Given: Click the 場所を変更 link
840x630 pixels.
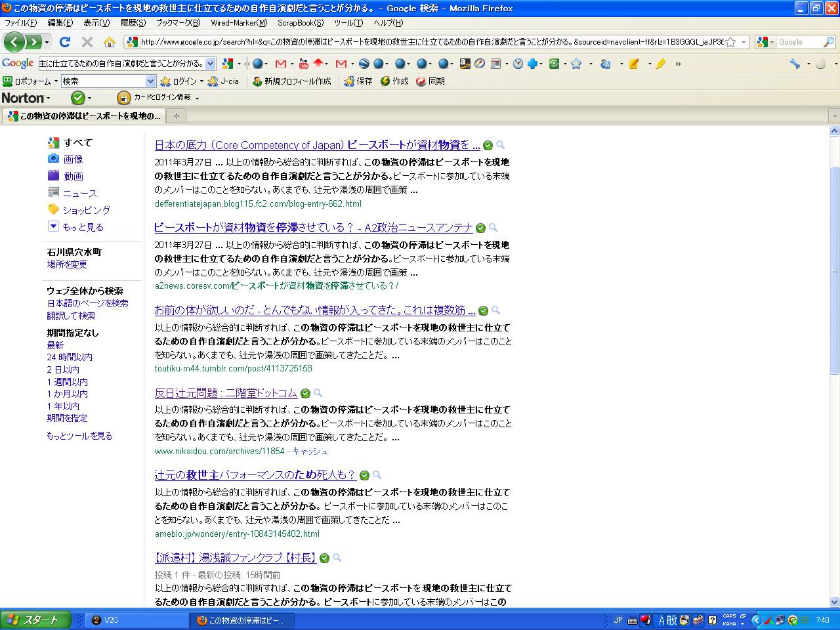Looking at the screenshot, I should coord(67,264).
